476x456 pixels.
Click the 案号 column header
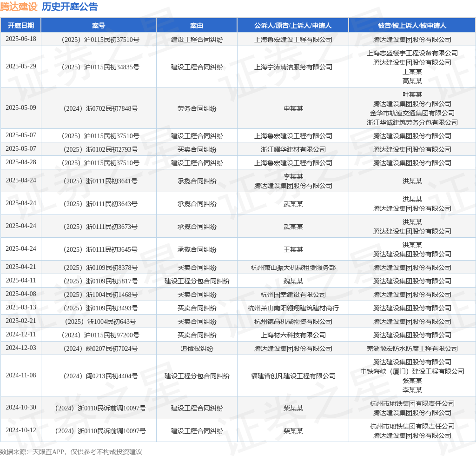[x=99, y=26]
